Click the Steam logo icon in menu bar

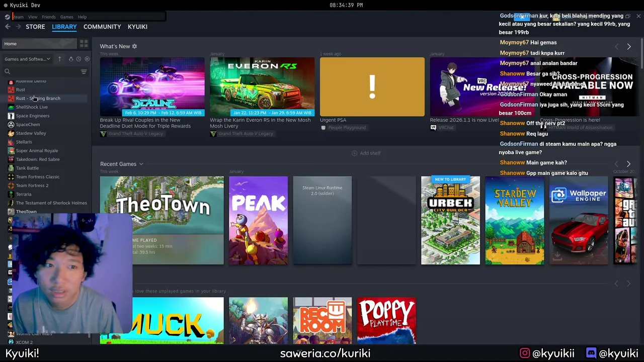7,17
